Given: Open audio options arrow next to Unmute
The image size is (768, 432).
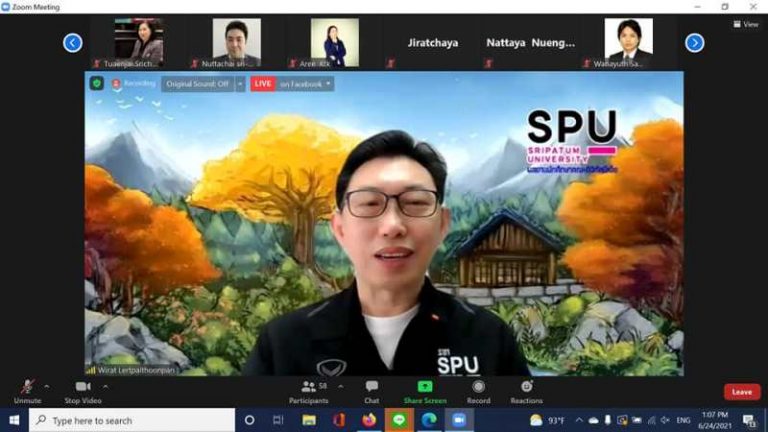Looking at the screenshot, I should click(47, 386).
